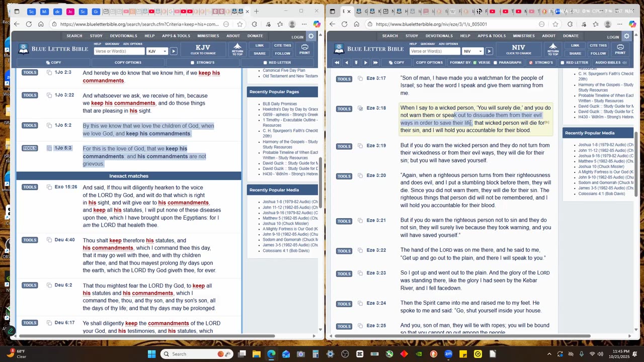Bookmark star in right browser address bar
This screenshot has height=362, width=644.
coord(555,24)
